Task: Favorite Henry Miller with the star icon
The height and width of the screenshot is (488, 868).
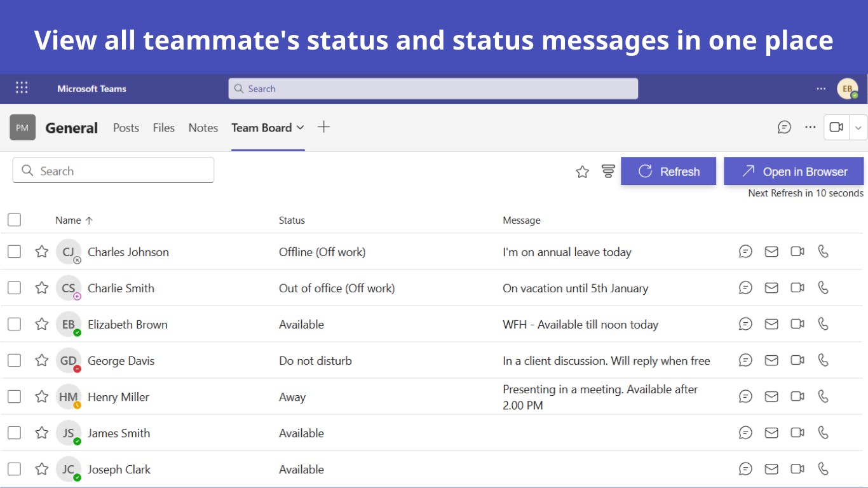Action: [42, 396]
